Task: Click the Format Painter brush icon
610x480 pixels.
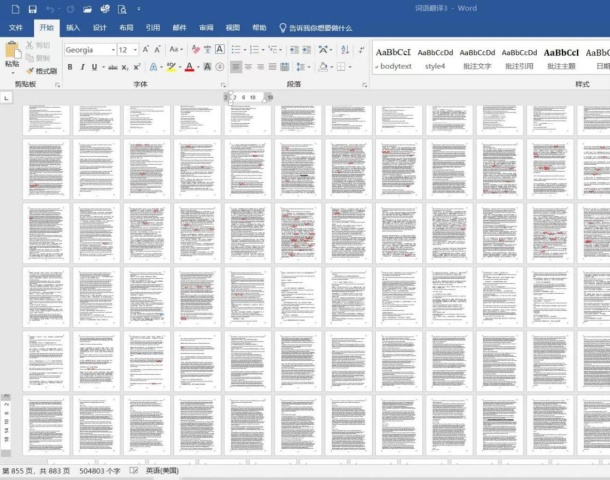Action: [x=29, y=71]
